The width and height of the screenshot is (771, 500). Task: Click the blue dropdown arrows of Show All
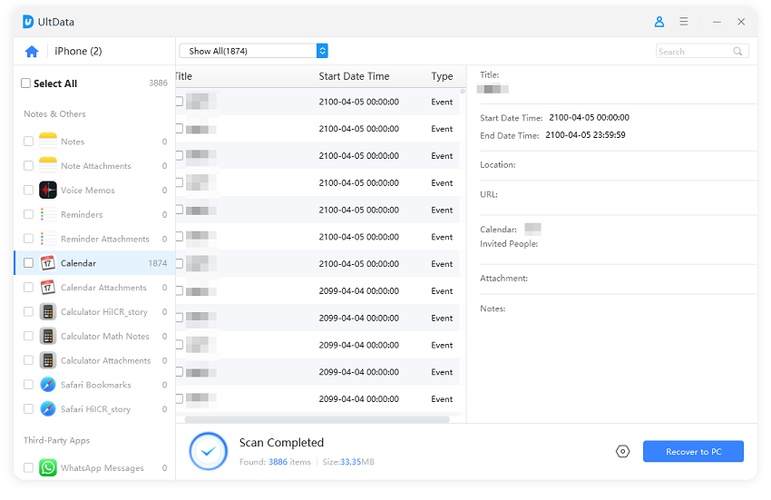point(322,51)
